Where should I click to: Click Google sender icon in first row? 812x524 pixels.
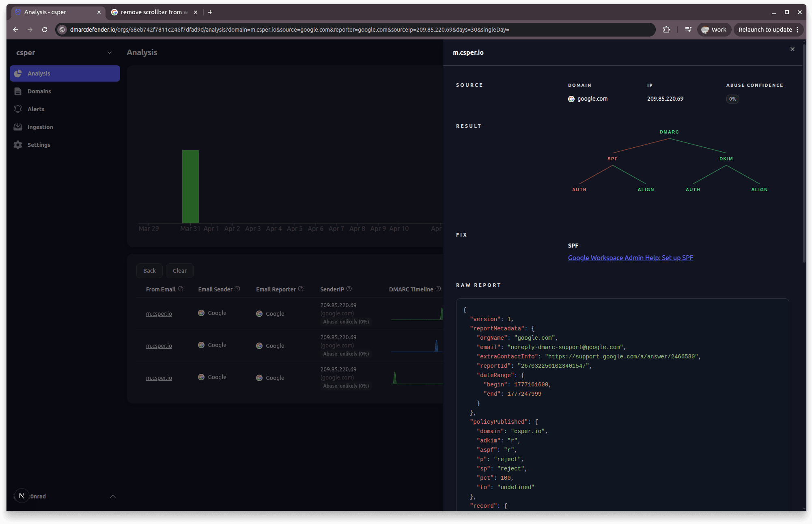coord(201,313)
